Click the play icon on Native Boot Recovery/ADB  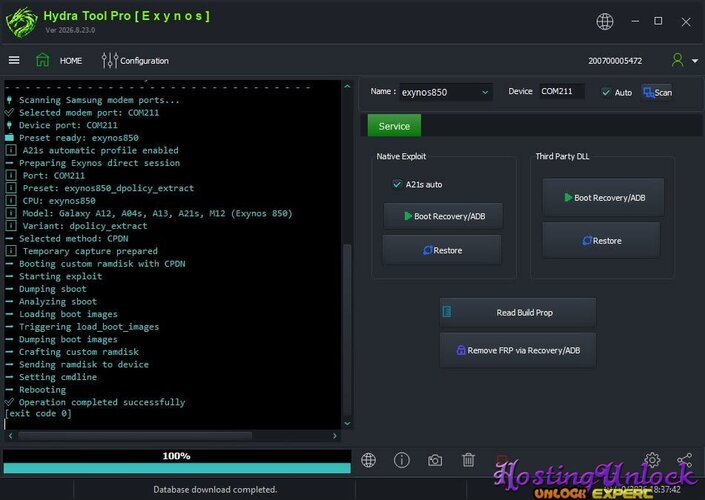(407, 216)
